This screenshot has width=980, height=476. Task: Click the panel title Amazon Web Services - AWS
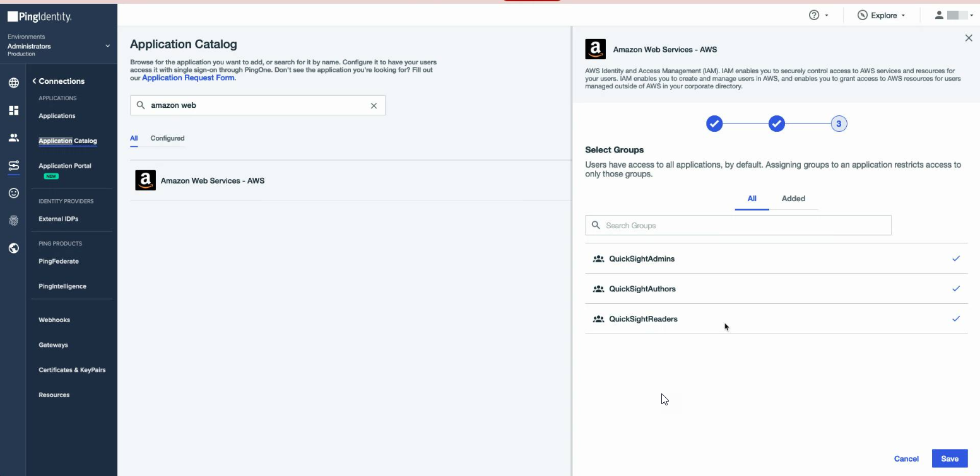(665, 49)
